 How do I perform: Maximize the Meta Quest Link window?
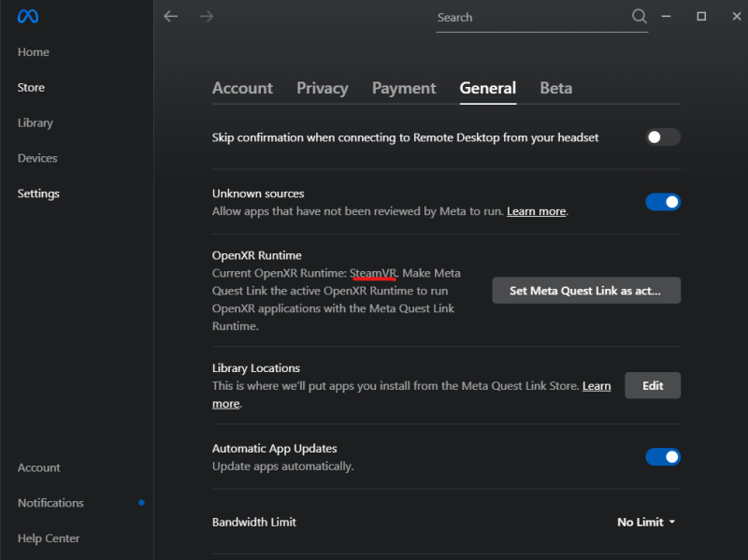701,17
